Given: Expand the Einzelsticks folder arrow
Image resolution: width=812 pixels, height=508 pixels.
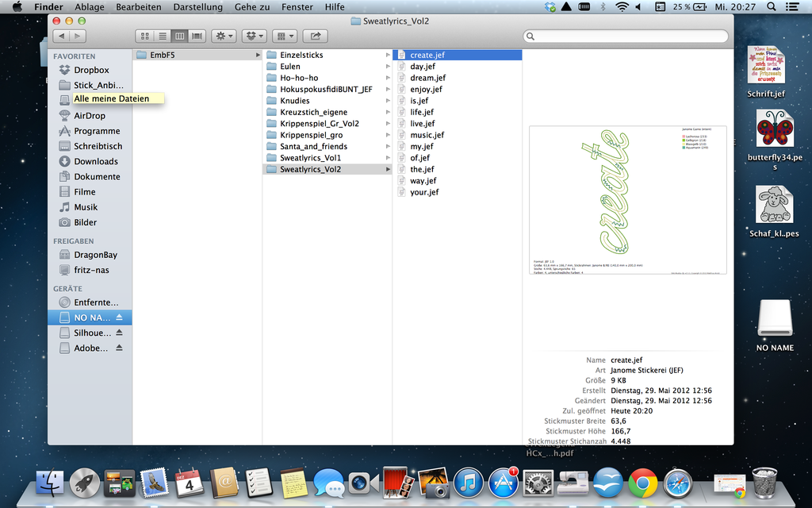Looking at the screenshot, I should (x=387, y=55).
